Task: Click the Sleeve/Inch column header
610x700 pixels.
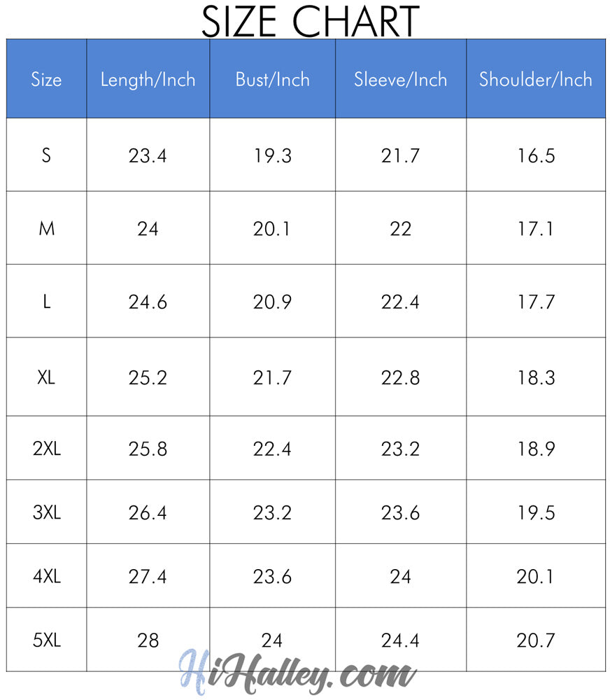Action: (x=400, y=80)
